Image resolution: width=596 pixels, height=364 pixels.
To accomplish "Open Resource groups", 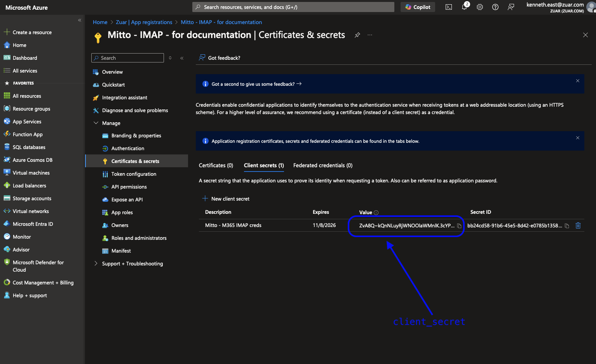I will click(31, 109).
